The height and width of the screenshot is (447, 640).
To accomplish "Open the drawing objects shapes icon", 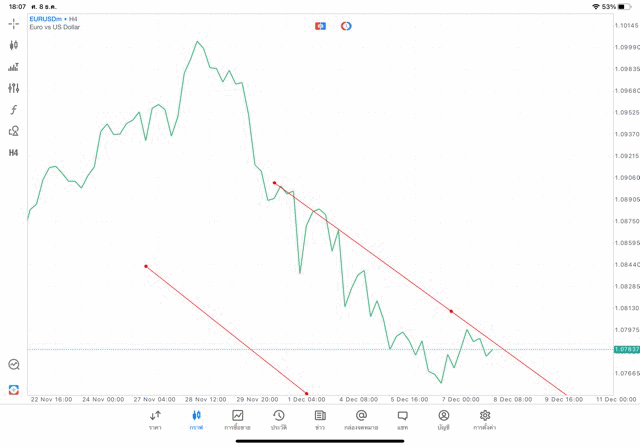I will point(14,131).
